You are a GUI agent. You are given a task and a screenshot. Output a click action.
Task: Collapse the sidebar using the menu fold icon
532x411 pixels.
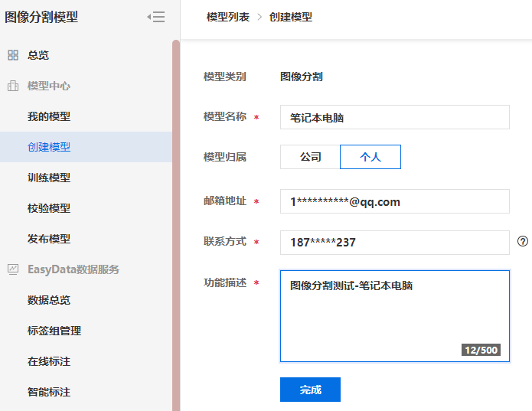coord(156,17)
